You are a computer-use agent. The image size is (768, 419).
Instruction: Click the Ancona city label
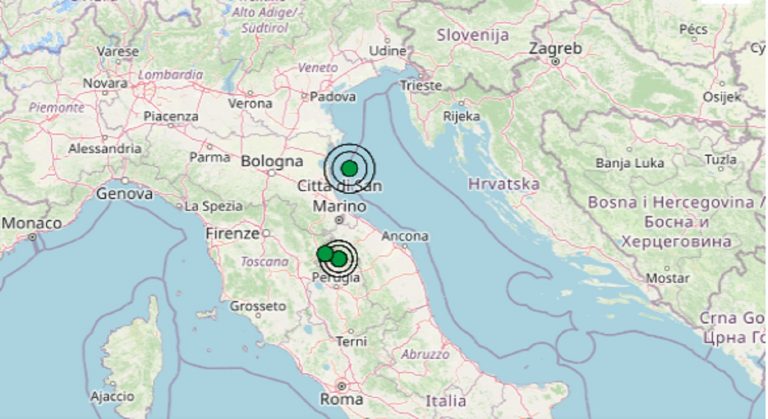405,236
